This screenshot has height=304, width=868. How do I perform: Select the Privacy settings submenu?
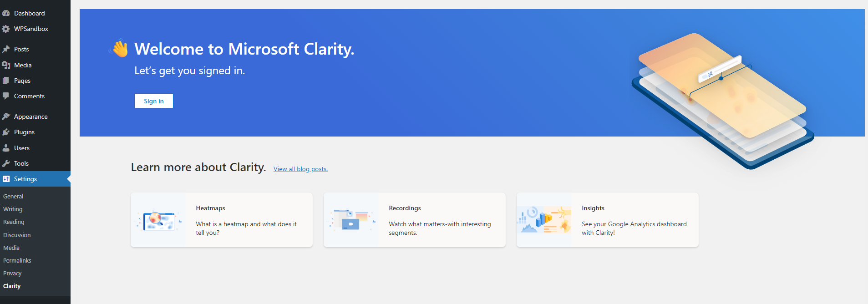pos(12,273)
